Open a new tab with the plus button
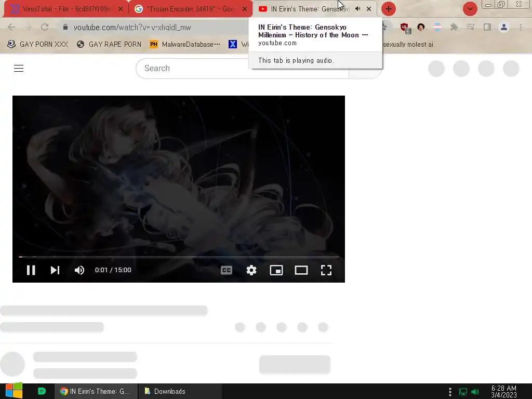The image size is (532, 399). click(389, 9)
